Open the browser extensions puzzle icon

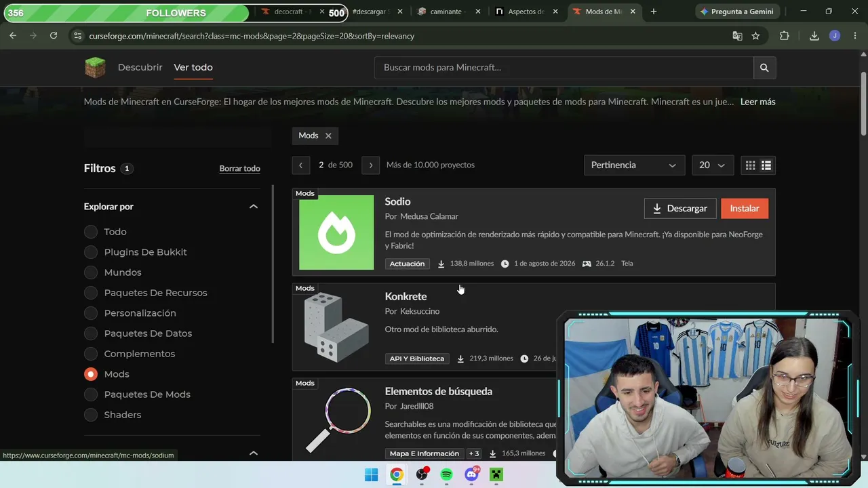tap(785, 36)
